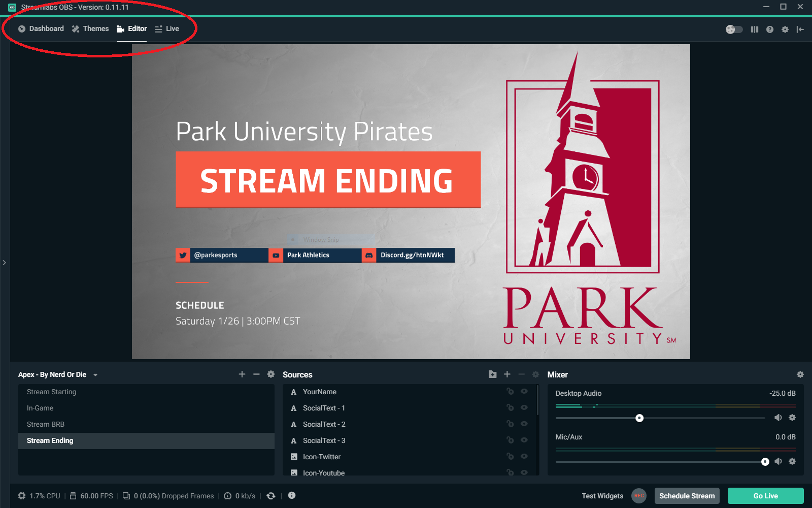This screenshot has height=508, width=812.
Task: Select the SocialText - 2 source
Action: pos(409,425)
